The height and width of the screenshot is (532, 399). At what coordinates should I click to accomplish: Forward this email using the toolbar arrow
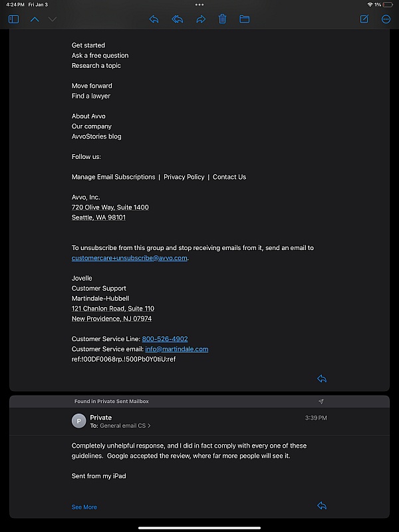[200, 19]
